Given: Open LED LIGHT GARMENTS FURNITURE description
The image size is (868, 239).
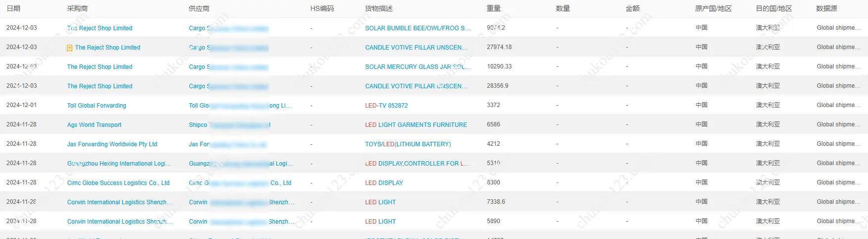Looking at the screenshot, I should [416, 125].
